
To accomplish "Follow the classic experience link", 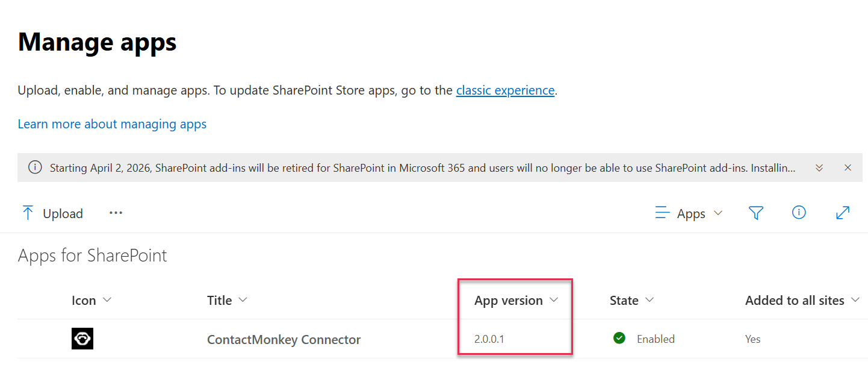I will [505, 90].
